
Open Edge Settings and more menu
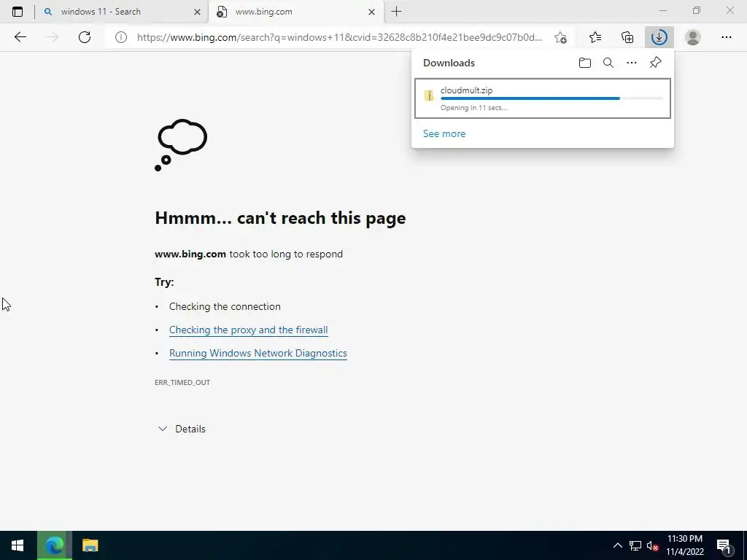726,37
